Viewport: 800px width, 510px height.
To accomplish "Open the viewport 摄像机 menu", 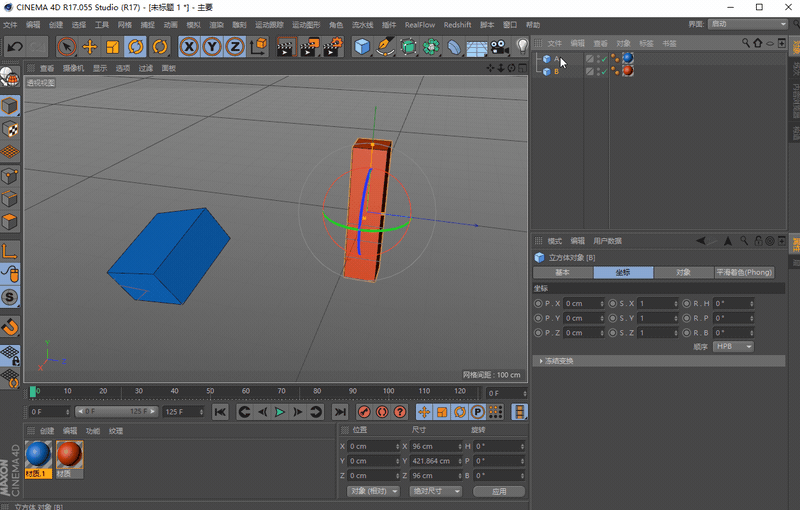I will (73, 68).
